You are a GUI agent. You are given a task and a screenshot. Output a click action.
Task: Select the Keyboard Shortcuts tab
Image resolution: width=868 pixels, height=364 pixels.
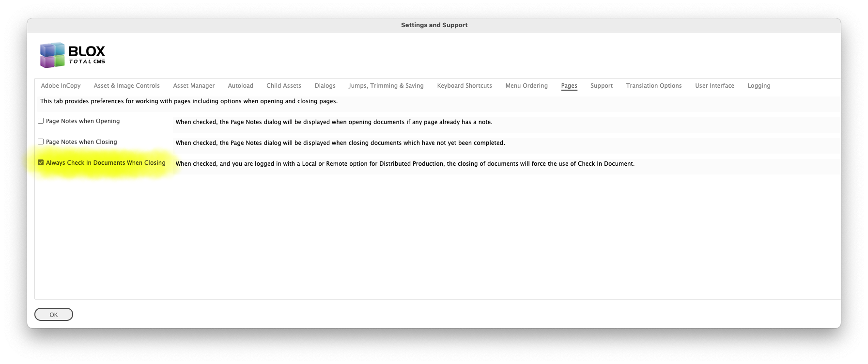[x=465, y=86]
